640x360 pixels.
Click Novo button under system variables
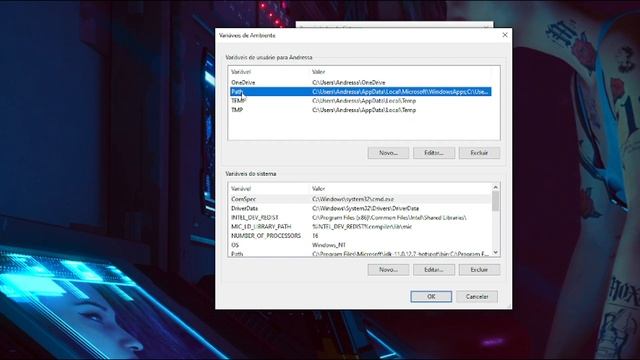tap(388, 270)
